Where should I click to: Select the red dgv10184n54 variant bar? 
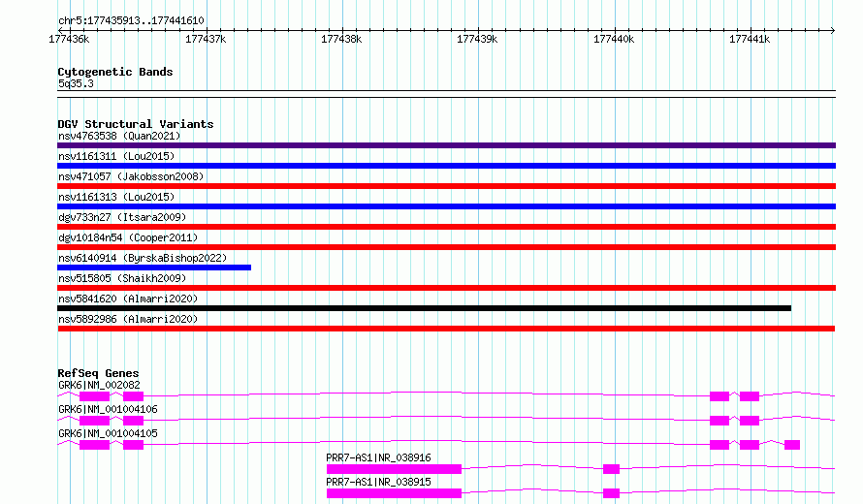446,247
